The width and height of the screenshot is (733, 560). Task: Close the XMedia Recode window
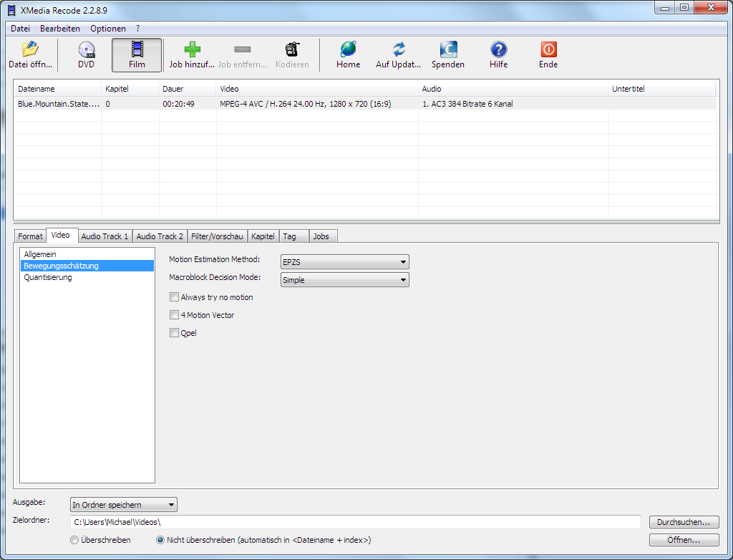coord(711,8)
